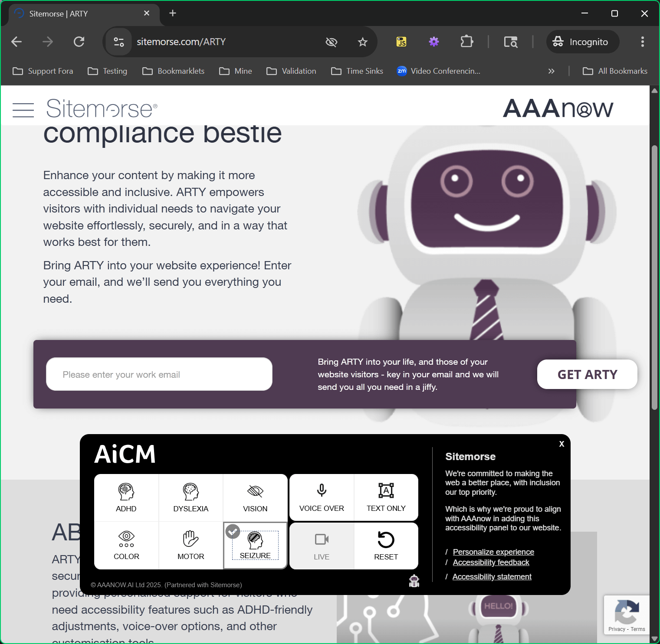The height and width of the screenshot is (644, 660).
Task: Open the All Bookmarks folder
Action: [x=615, y=71]
